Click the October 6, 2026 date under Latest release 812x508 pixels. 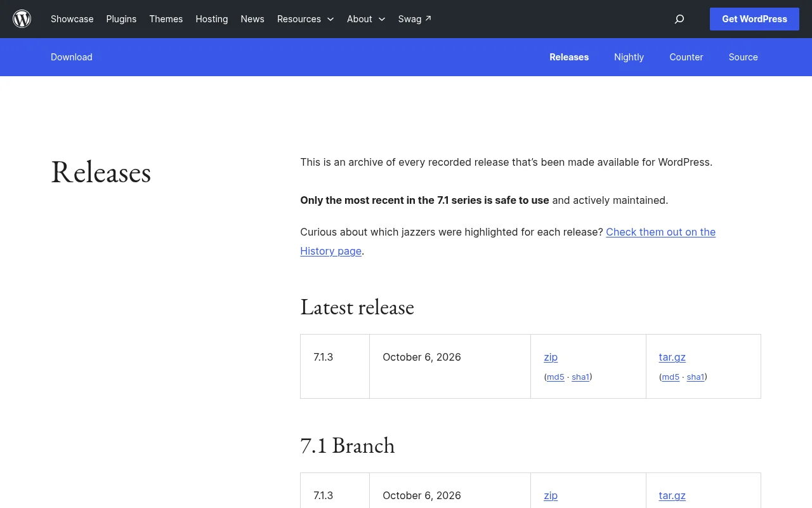pyautogui.click(x=422, y=357)
